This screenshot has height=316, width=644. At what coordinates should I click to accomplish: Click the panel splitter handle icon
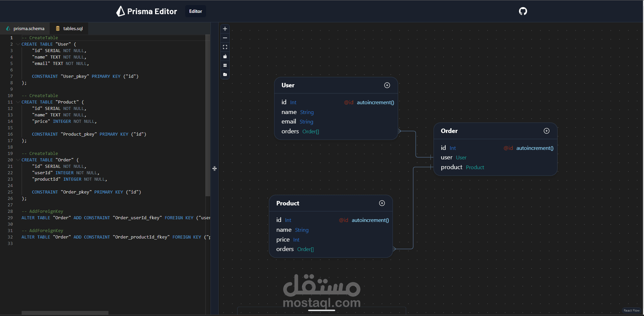coord(215,168)
